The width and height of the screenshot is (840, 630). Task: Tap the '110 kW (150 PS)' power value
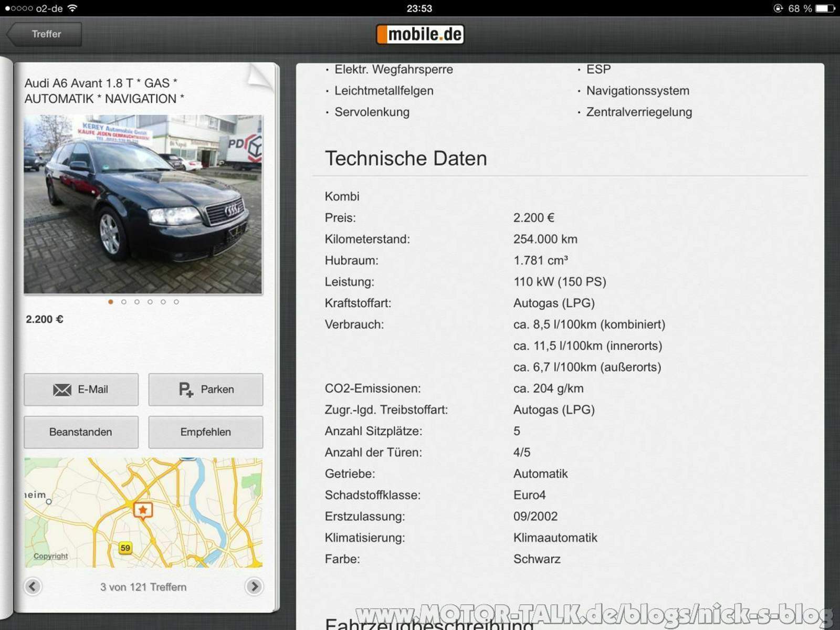[560, 282]
